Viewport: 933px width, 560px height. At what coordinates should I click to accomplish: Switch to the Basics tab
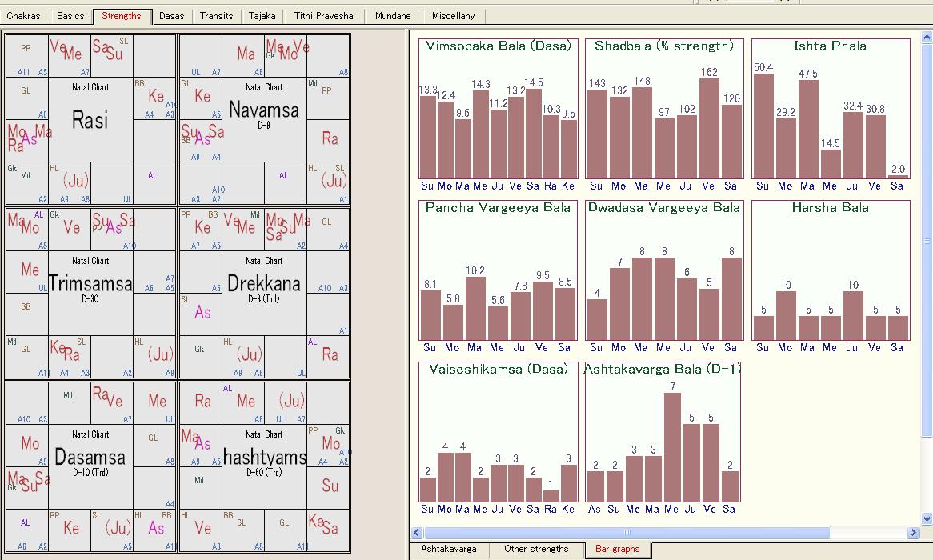tap(70, 16)
